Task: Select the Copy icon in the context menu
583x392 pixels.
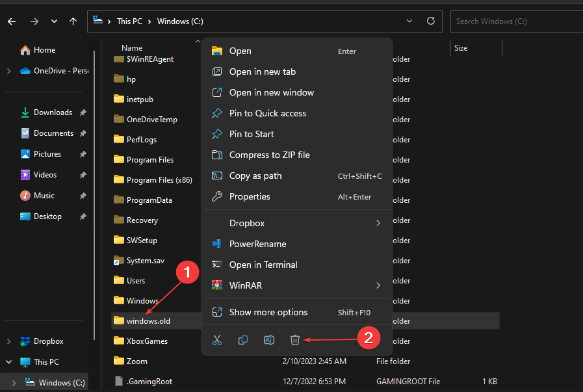Action: (243, 339)
